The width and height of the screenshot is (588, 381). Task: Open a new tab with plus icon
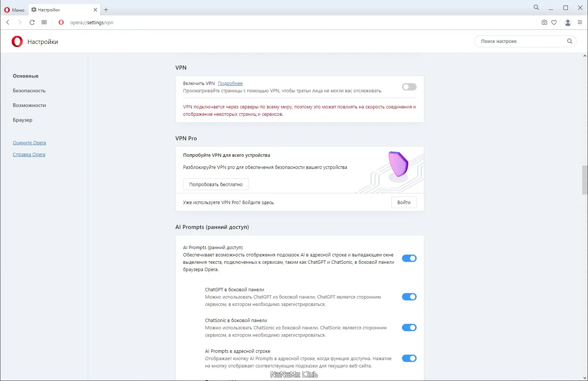[106, 10]
